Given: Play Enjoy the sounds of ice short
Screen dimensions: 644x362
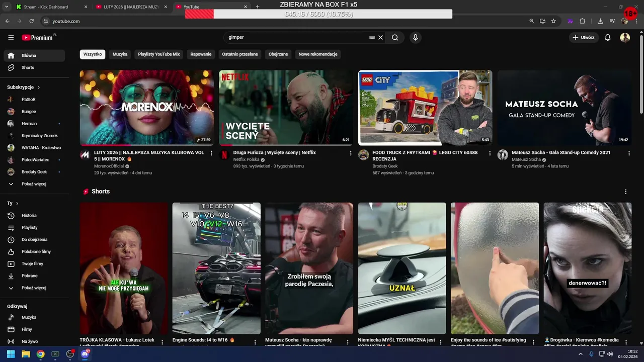Looking at the screenshot, I should 495,268.
